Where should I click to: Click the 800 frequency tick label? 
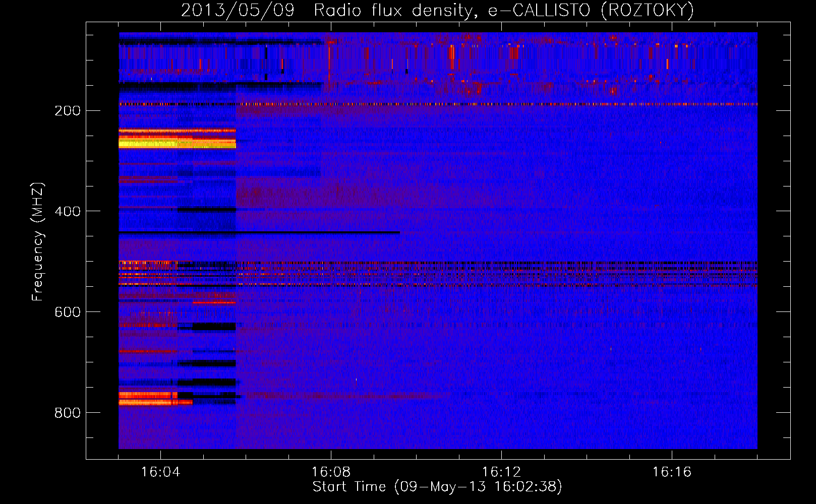pyautogui.click(x=67, y=413)
